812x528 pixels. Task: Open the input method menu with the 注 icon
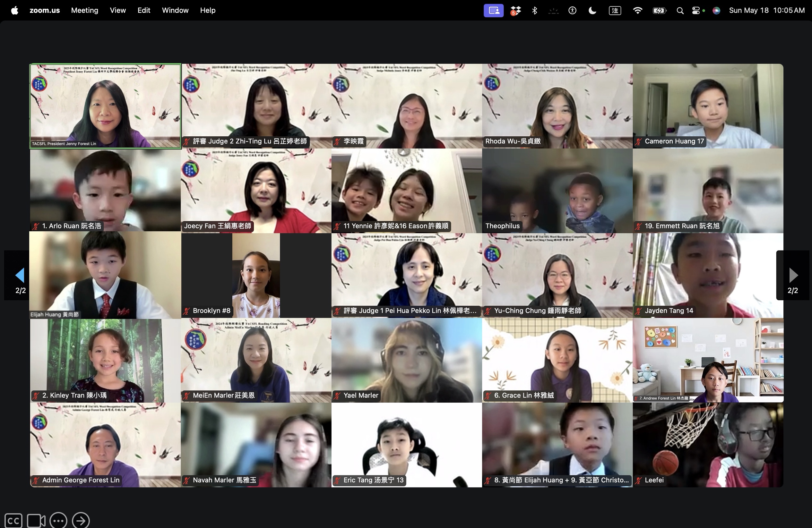[615, 10]
